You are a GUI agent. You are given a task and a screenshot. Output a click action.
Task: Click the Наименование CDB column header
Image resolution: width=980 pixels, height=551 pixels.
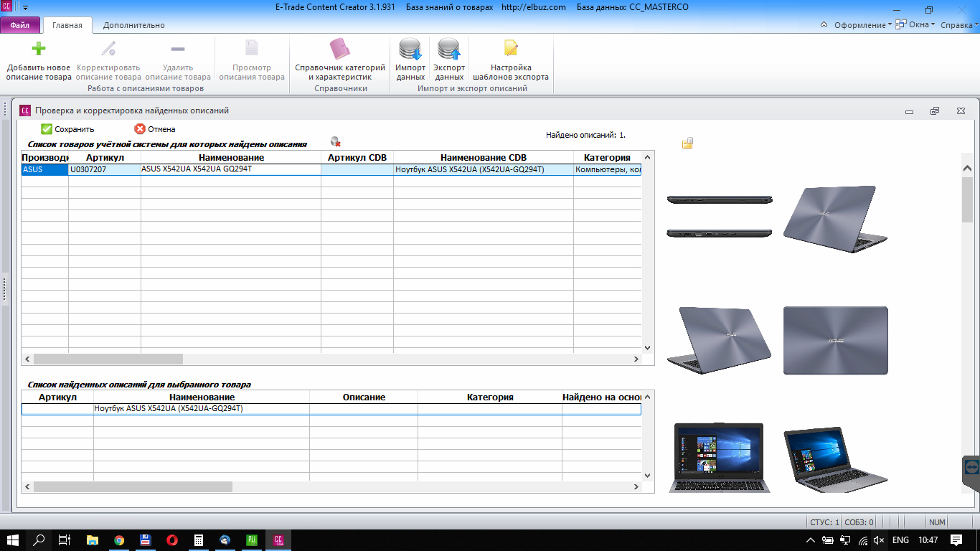pyautogui.click(x=484, y=157)
